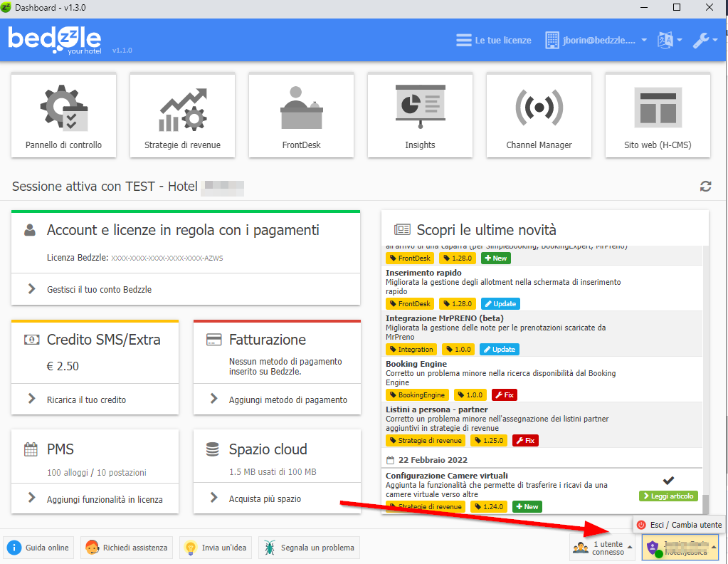Click Segnala un problema button
Viewport: 728px width, 564px height.
click(x=310, y=548)
